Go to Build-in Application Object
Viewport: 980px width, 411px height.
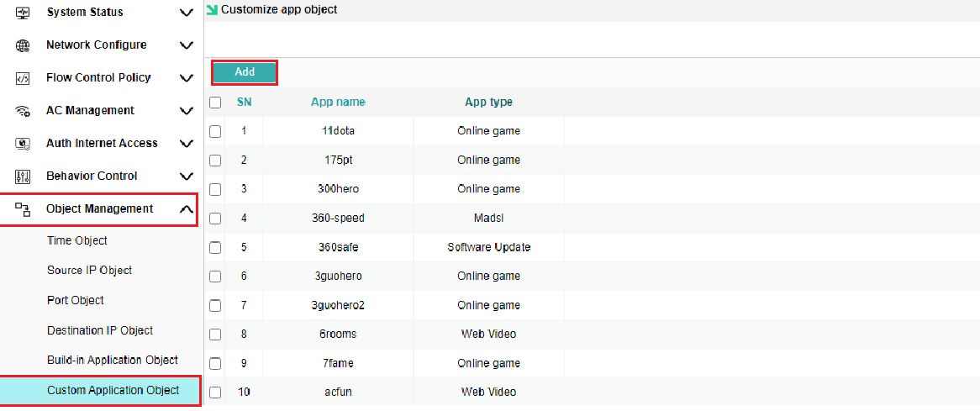[113, 360]
